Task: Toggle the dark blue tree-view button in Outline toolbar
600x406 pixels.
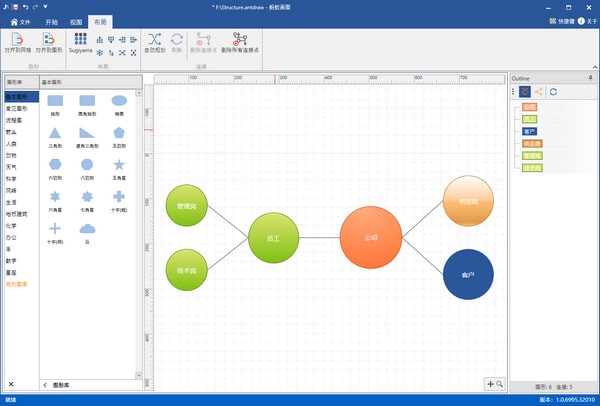Action: coord(525,92)
